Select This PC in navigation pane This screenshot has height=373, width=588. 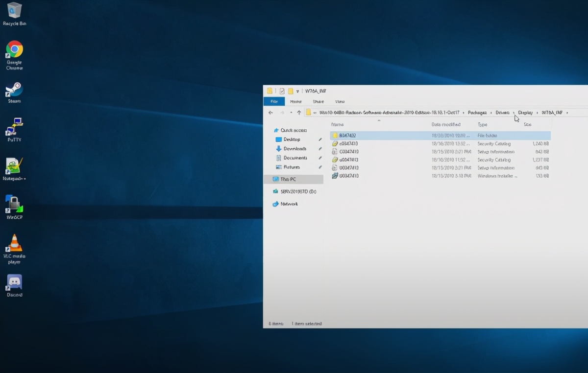pyautogui.click(x=288, y=179)
